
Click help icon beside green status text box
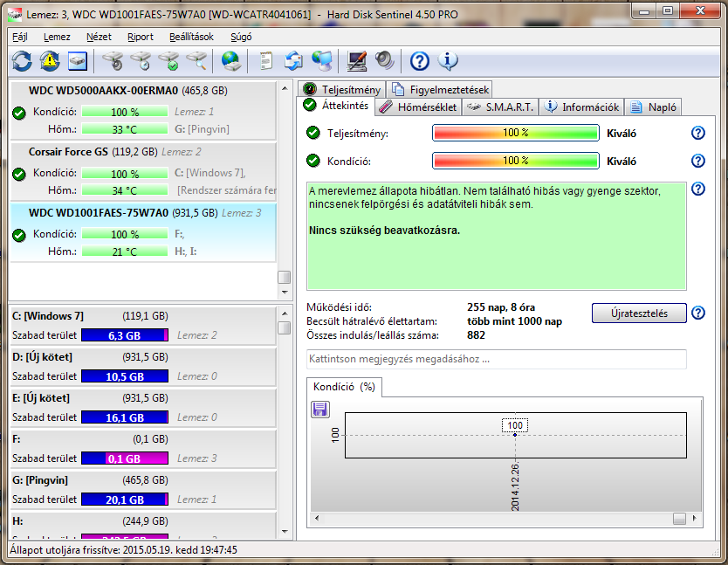click(x=698, y=189)
